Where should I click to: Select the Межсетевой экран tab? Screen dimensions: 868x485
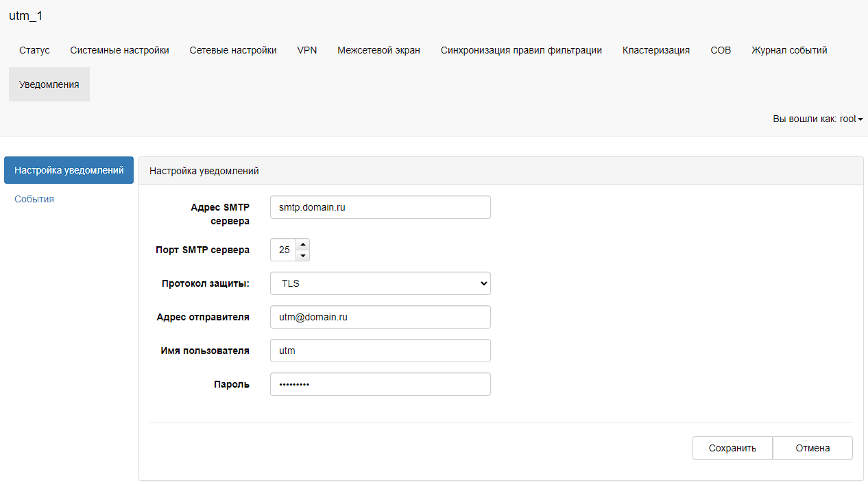(378, 50)
